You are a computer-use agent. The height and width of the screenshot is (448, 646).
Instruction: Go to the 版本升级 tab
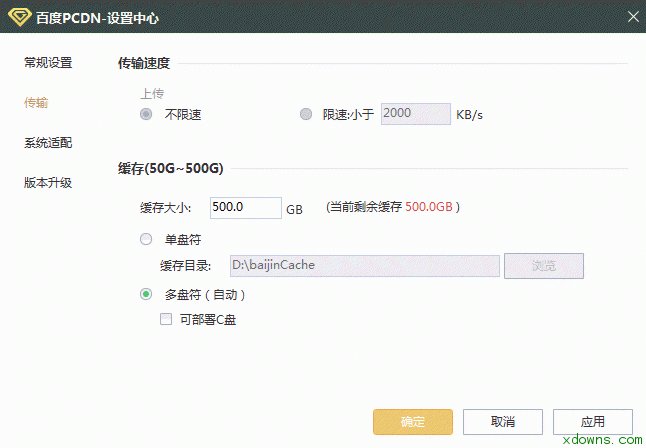48,183
